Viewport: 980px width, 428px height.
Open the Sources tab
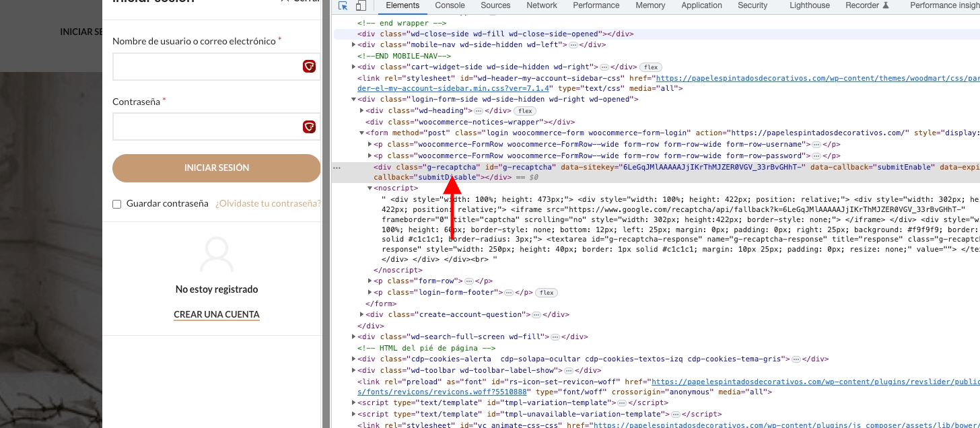pyautogui.click(x=495, y=6)
